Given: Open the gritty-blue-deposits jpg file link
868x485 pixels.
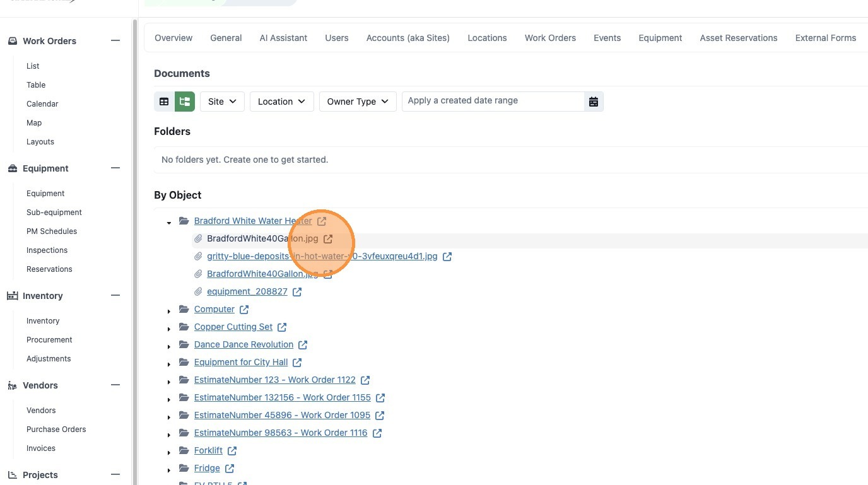Looking at the screenshot, I should point(322,256).
